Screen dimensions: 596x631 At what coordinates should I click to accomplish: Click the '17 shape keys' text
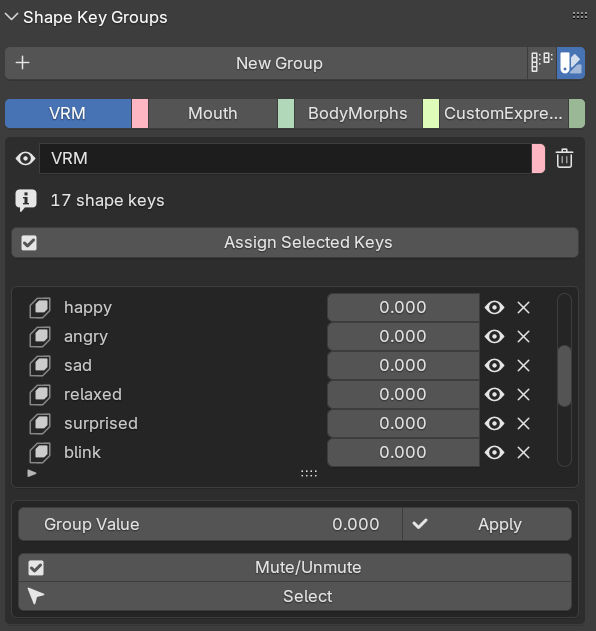pos(107,200)
